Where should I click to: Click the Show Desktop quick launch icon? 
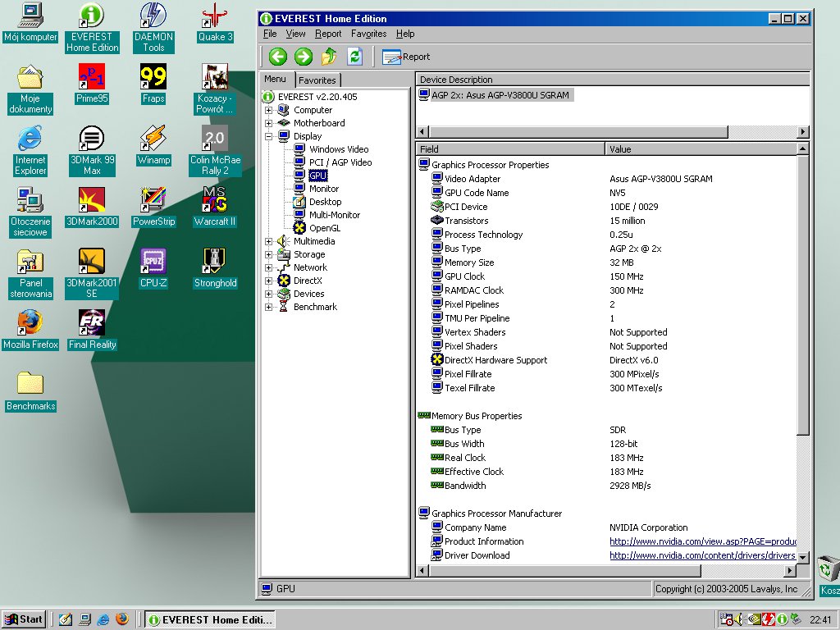[x=66, y=620]
